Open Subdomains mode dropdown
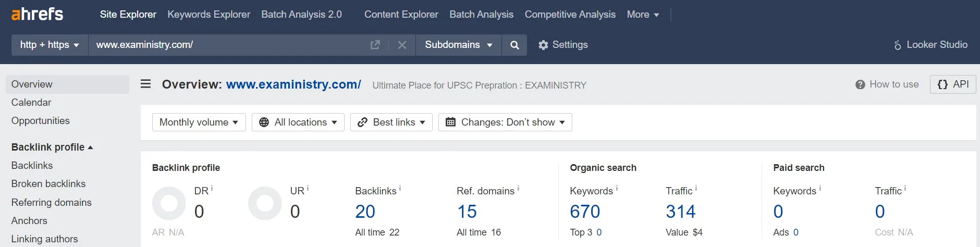The image size is (980, 247). tap(459, 45)
